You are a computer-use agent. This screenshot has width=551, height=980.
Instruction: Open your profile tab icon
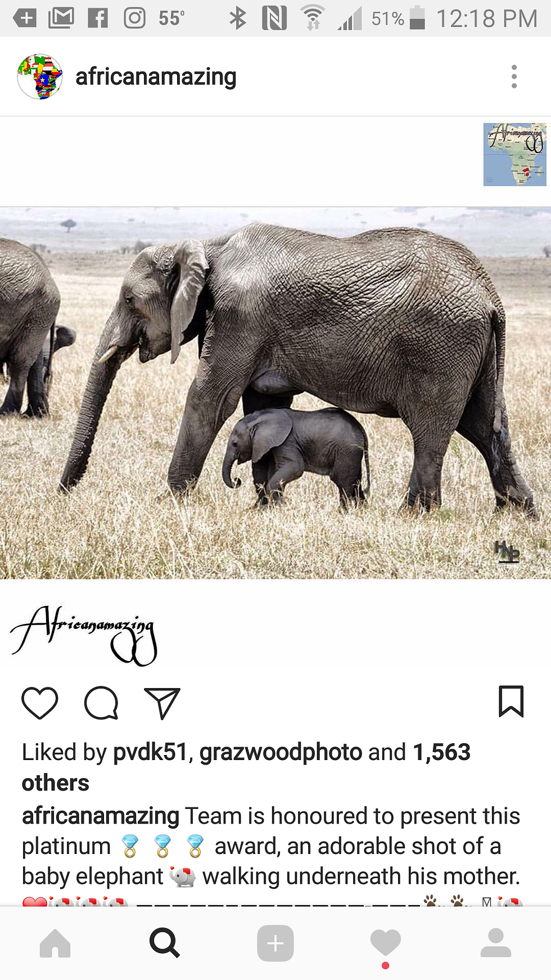496,943
